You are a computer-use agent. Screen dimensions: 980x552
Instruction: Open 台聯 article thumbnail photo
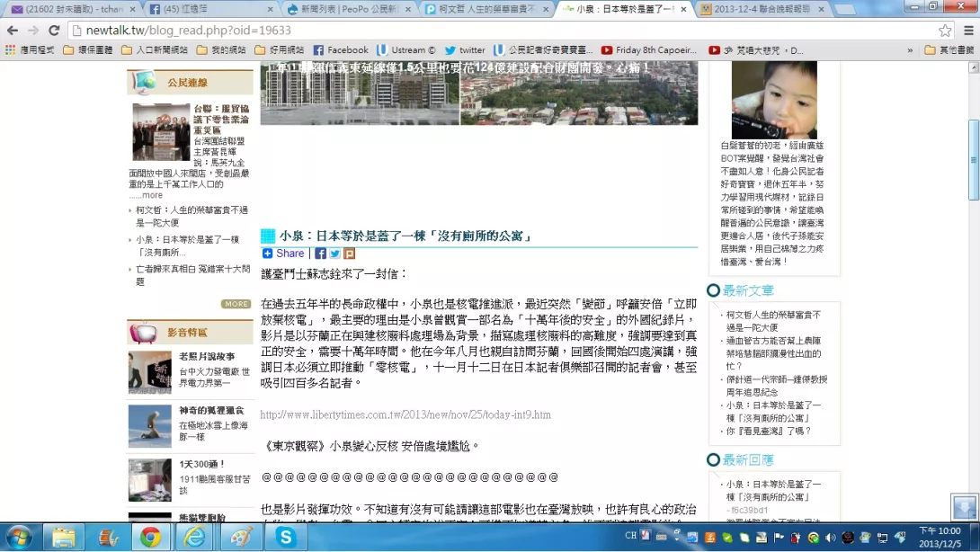pos(161,132)
